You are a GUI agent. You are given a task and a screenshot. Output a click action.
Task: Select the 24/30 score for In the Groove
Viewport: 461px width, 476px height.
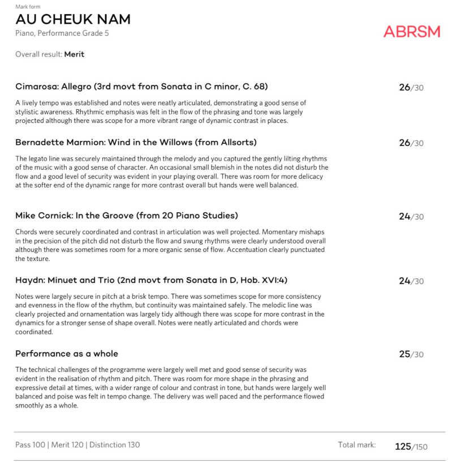(x=411, y=216)
